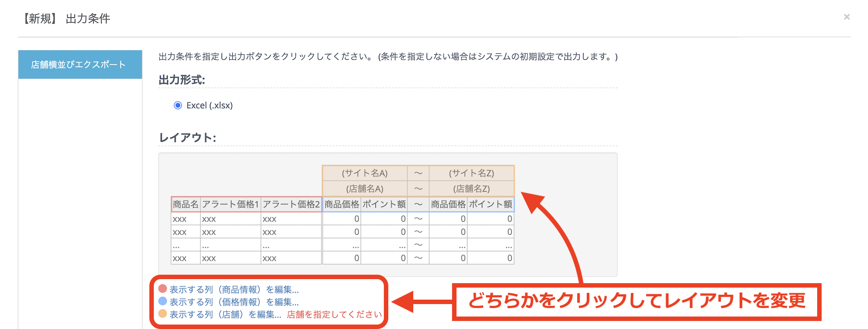This screenshot has height=329, width=868.
Task: Click the rightmost ポイント額 column header
Action: 490,204
